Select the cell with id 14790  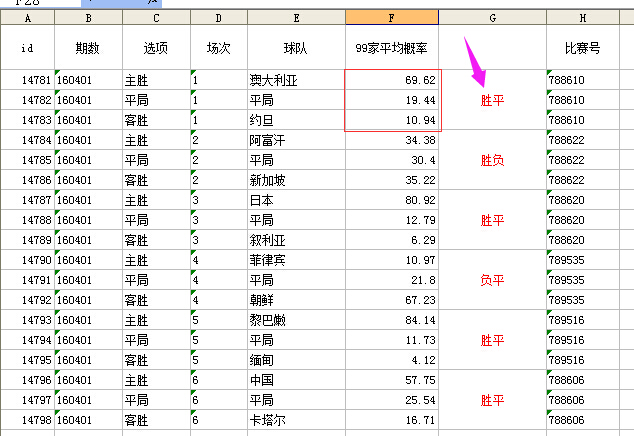click(27, 260)
